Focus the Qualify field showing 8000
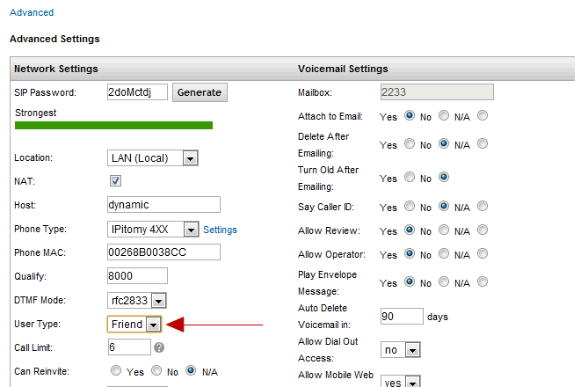The image size is (588, 387). click(x=137, y=276)
